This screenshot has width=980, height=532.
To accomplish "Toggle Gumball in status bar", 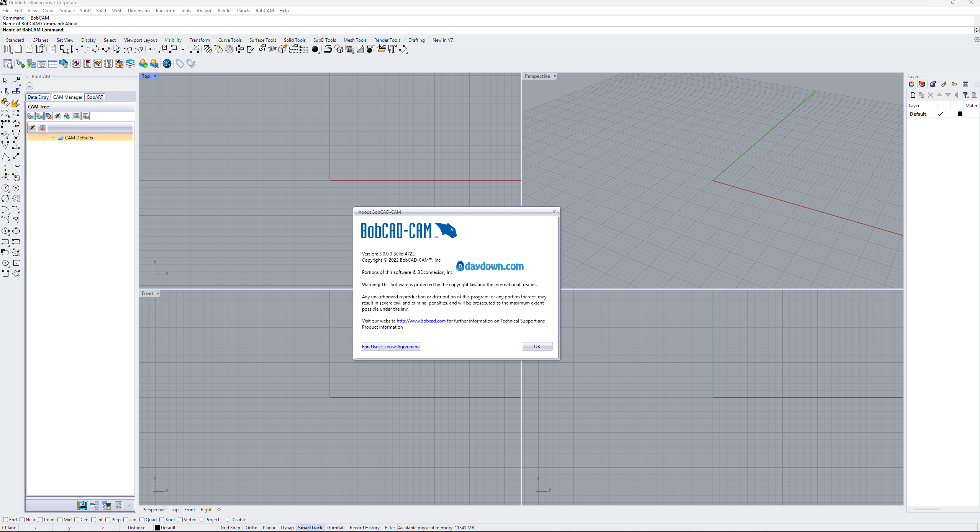I will point(336,527).
